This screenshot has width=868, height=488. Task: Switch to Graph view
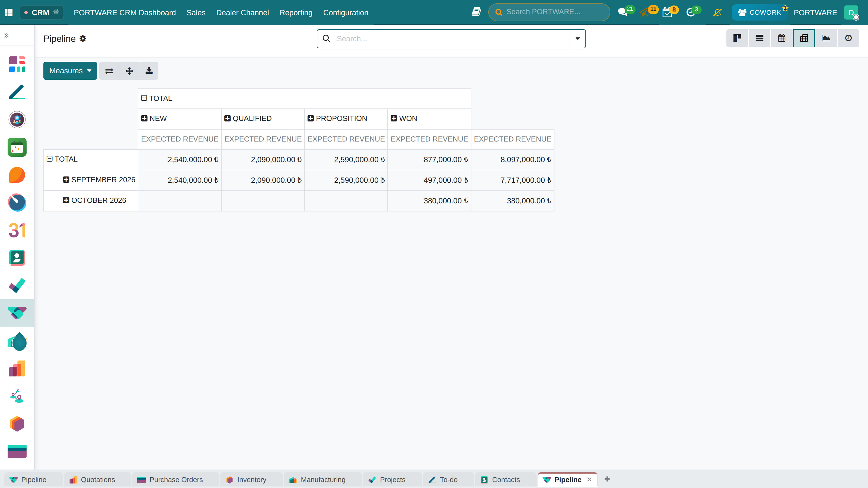click(826, 38)
